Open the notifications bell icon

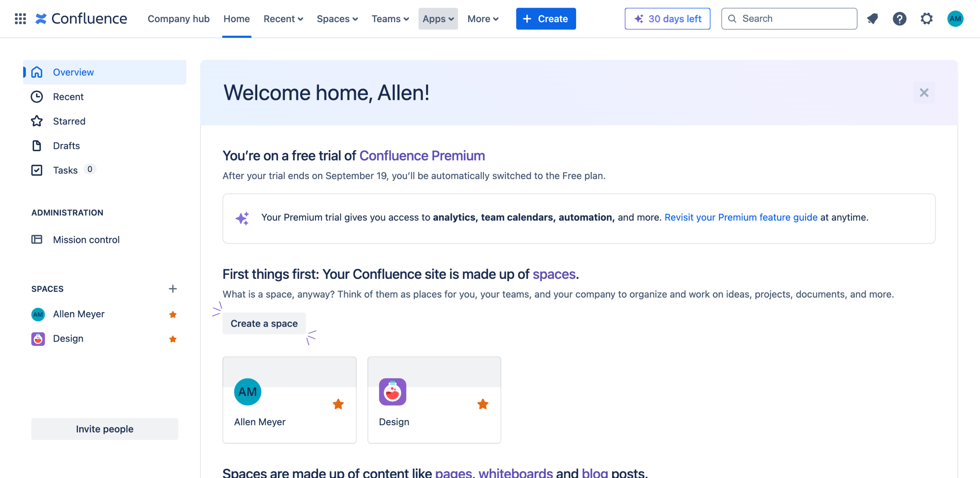[872, 18]
